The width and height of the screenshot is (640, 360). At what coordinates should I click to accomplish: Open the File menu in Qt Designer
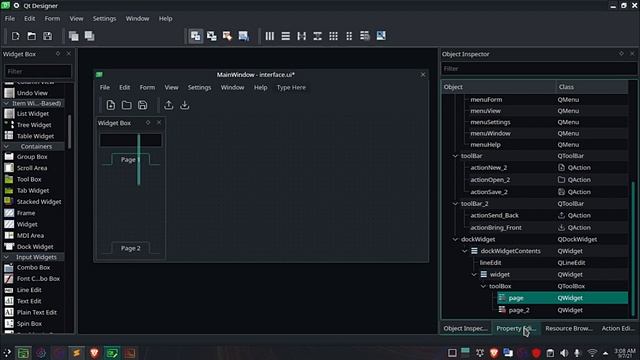coord(10,18)
